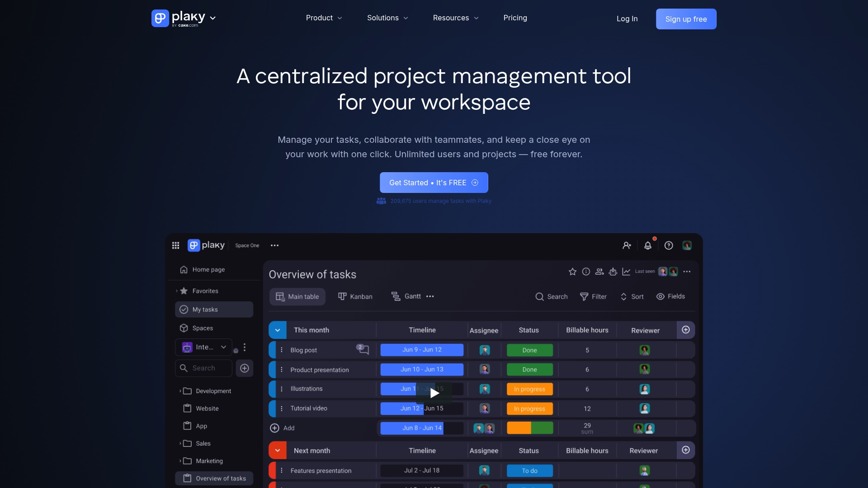
Task: Expand the Favorites section
Action: pos(177,291)
